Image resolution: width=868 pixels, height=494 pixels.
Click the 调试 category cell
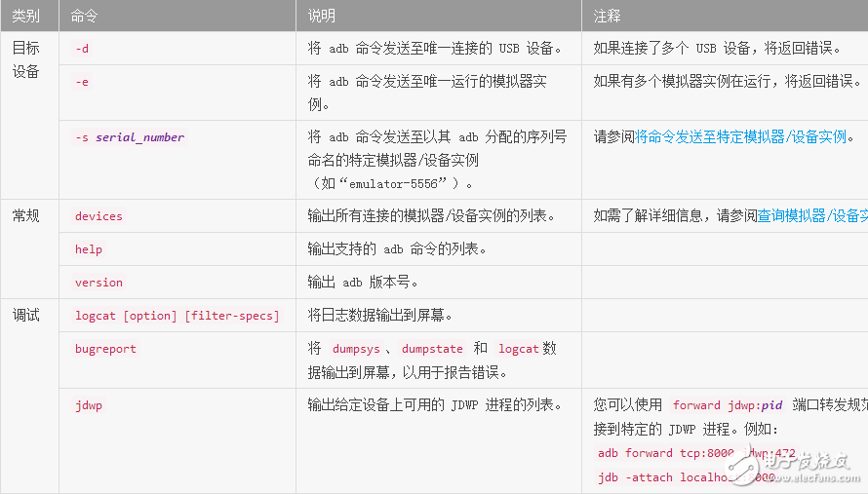point(25,316)
